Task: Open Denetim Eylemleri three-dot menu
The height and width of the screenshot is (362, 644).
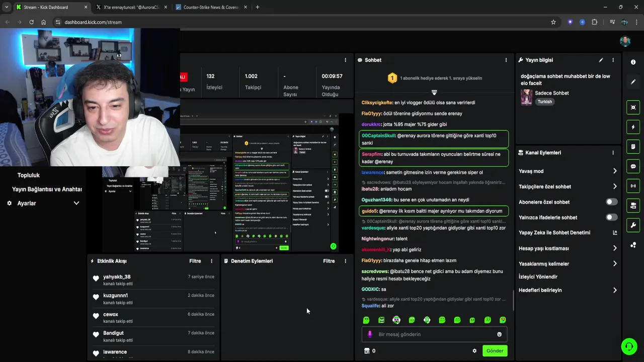Action: [345, 261]
